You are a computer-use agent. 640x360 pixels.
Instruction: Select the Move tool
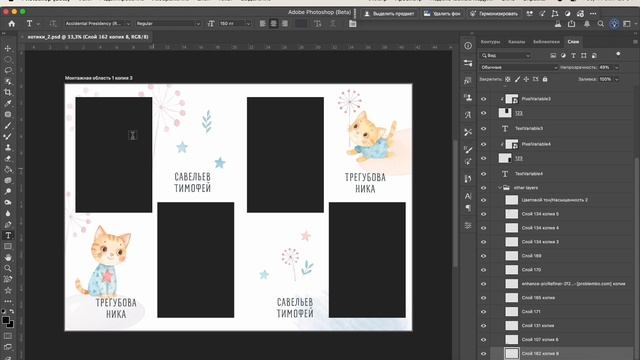[x=8, y=48]
